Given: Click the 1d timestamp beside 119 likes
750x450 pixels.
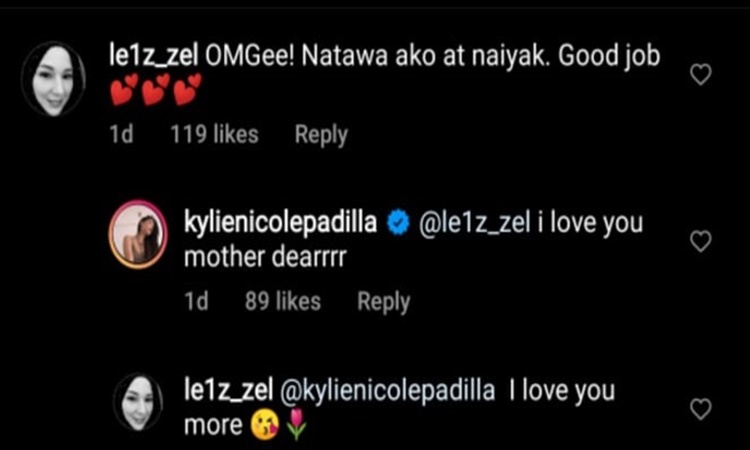Looking at the screenshot, I should click(x=121, y=135).
